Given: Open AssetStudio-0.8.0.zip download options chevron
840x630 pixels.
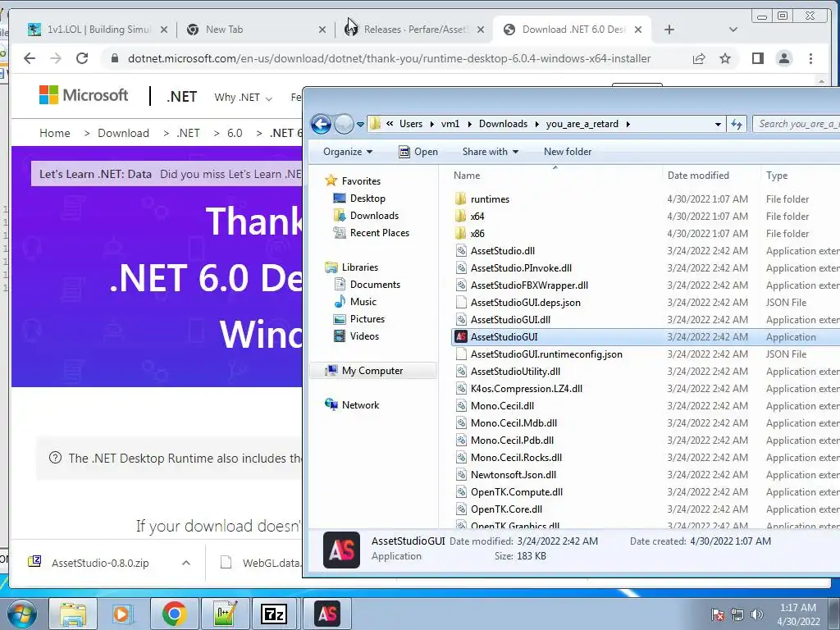Looking at the screenshot, I should [x=186, y=563].
